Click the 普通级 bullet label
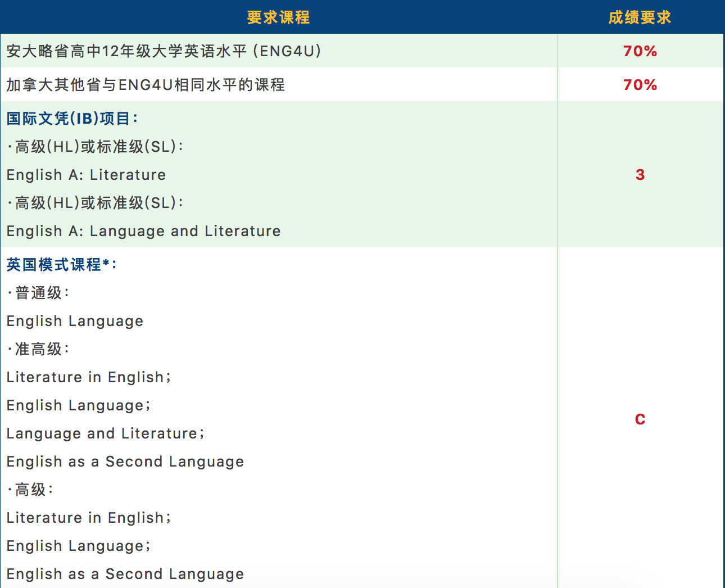 pyautogui.click(x=39, y=293)
